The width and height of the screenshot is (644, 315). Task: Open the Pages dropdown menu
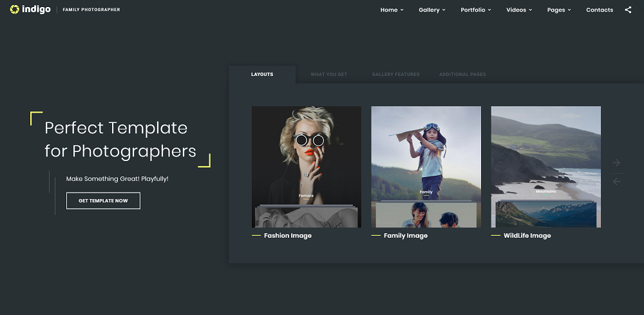tap(558, 10)
